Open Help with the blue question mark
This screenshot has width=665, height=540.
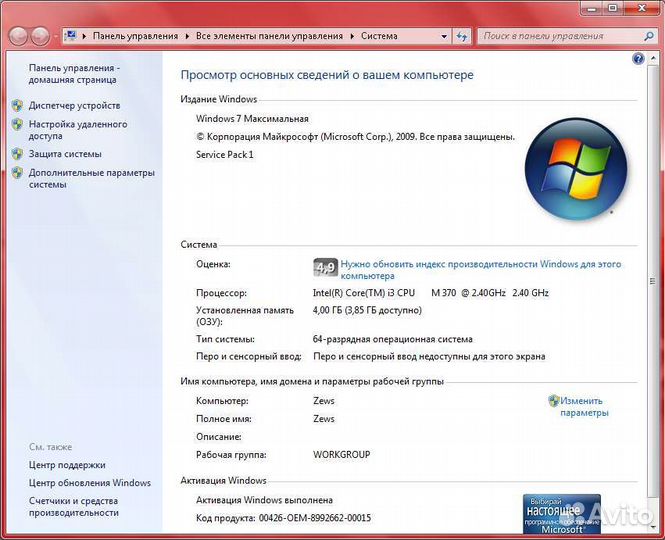pos(638,59)
